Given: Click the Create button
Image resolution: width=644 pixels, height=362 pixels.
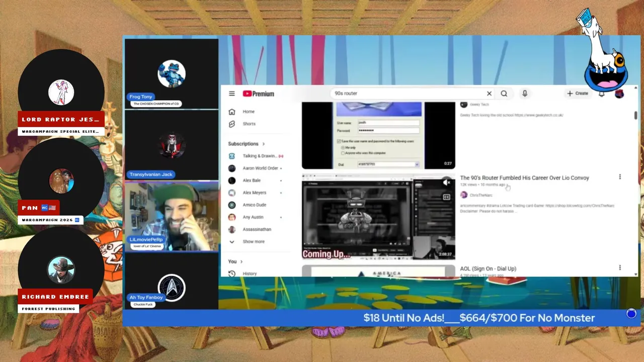Looking at the screenshot, I should 577,94.
